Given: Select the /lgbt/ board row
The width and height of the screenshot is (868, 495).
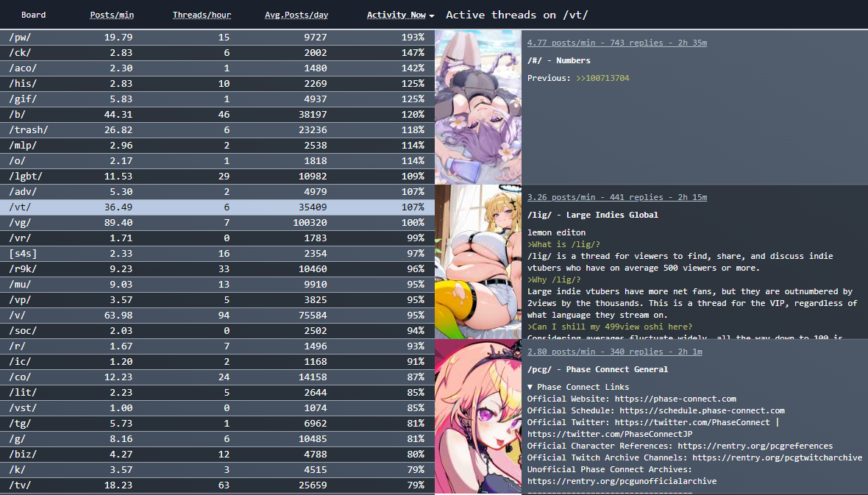Looking at the screenshot, I should tap(217, 176).
